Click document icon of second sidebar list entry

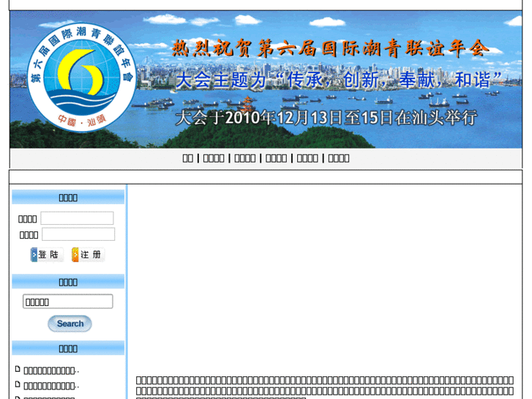tap(18, 384)
